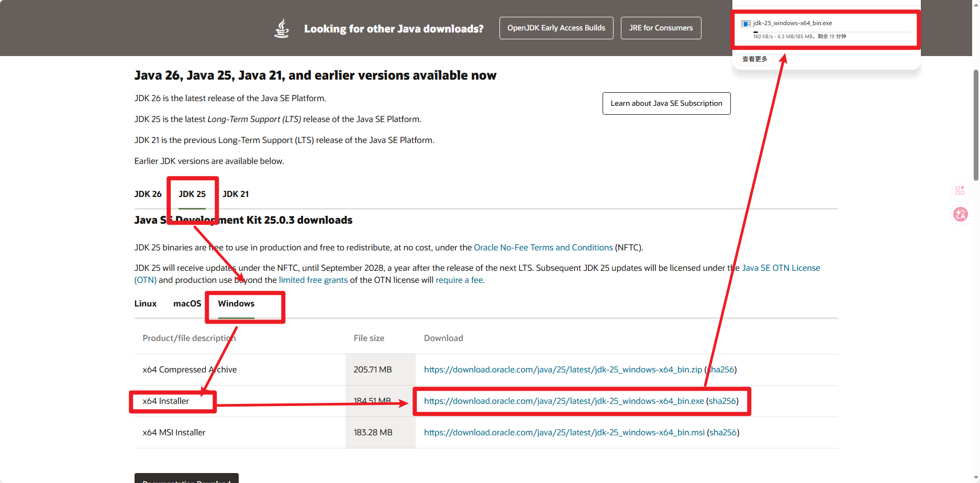The height and width of the screenshot is (483, 980).
Task: Open the JDK 21 tab
Action: (236, 194)
